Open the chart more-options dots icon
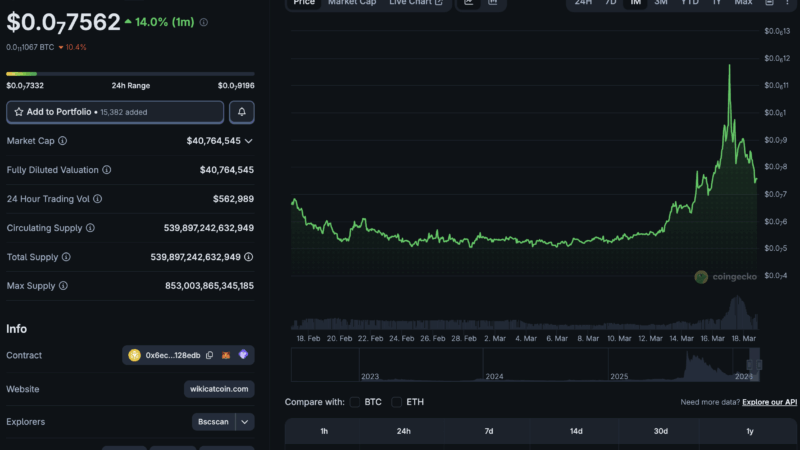800x450 pixels. coord(787,3)
